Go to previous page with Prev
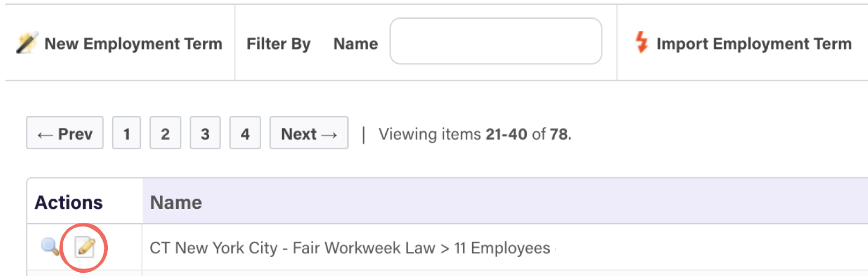 pyautogui.click(x=65, y=133)
